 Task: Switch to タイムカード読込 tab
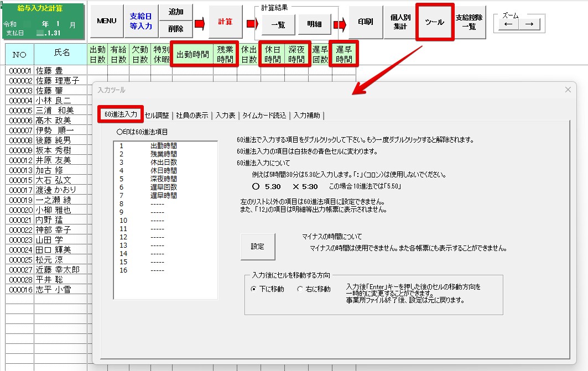pos(265,115)
